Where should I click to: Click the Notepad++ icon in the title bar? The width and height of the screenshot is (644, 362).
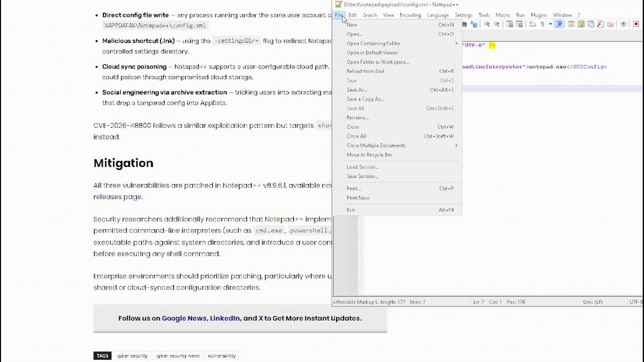(x=339, y=4)
